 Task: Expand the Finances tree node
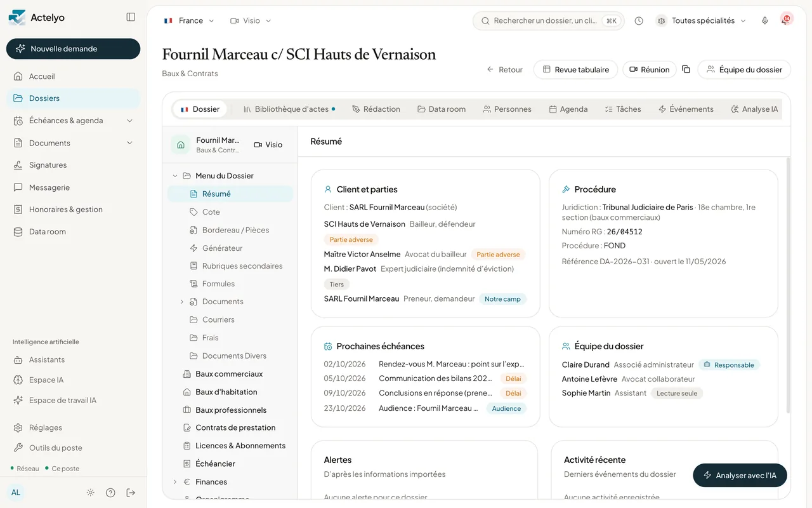click(175, 482)
